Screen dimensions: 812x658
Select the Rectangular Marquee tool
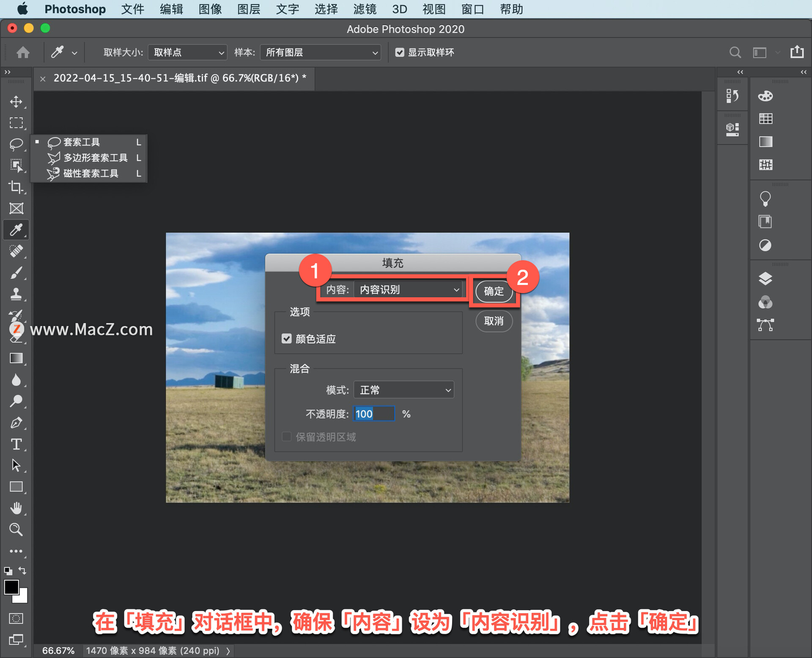click(x=16, y=123)
